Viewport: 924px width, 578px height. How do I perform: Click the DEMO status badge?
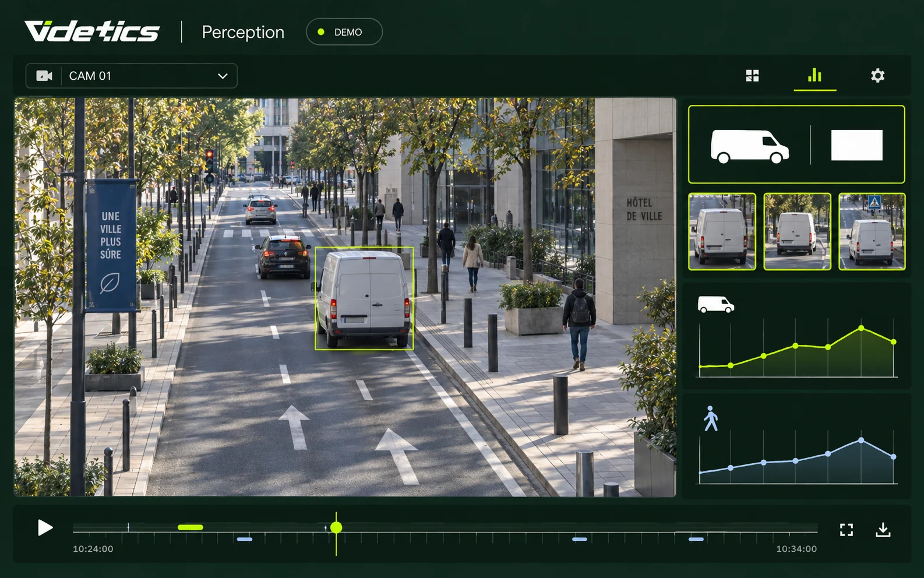[x=344, y=32]
